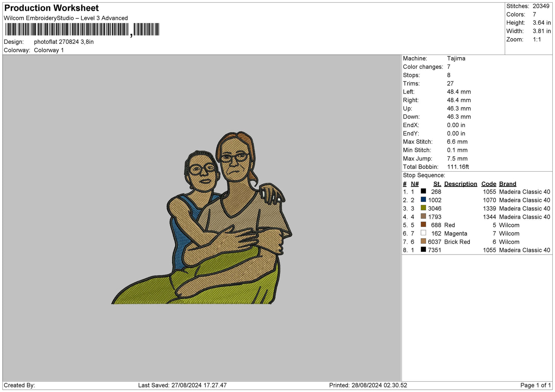Click the Stitches value 20349
This screenshot has height=392, width=555.
(541, 6)
